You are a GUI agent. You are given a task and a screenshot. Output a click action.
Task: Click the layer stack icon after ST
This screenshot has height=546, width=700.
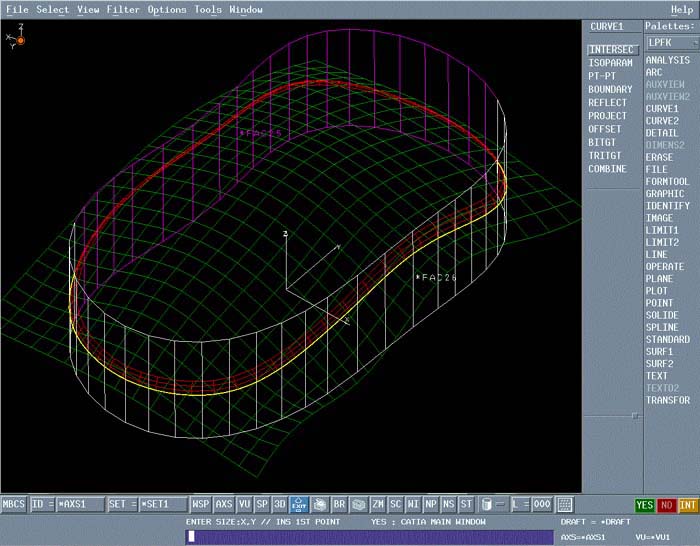pos(487,505)
